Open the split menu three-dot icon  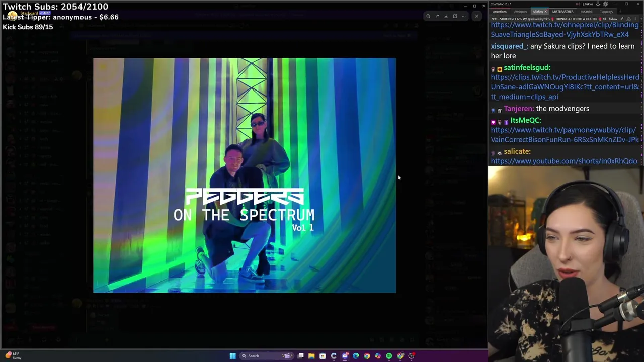[x=635, y=19]
